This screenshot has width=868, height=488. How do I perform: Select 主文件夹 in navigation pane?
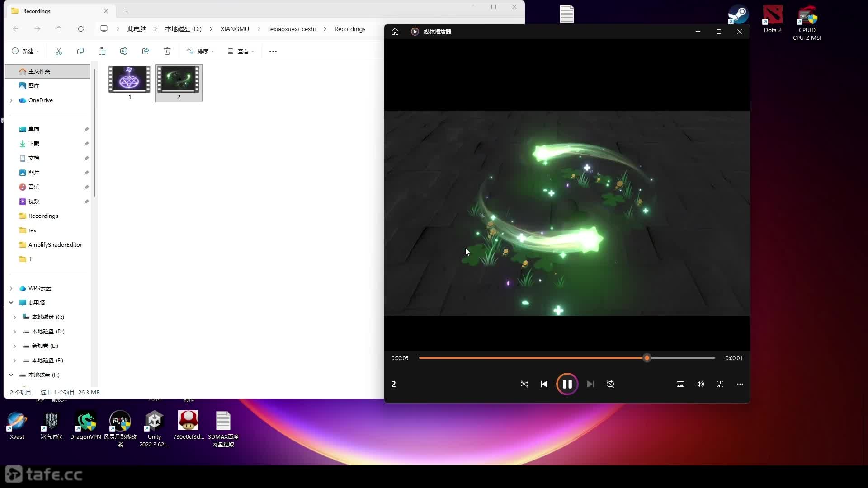[x=47, y=71]
